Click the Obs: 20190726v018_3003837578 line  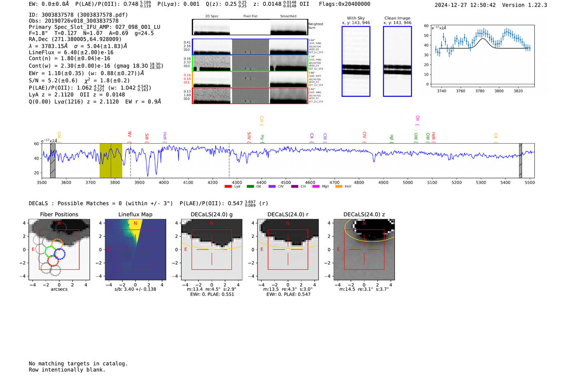point(74,21)
